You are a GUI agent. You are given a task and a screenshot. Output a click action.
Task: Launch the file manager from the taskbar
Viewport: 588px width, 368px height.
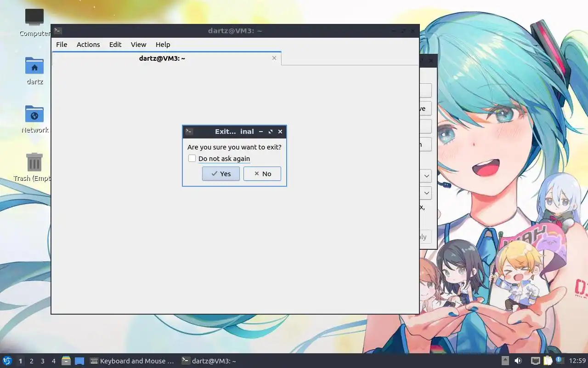[x=66, y=361]
